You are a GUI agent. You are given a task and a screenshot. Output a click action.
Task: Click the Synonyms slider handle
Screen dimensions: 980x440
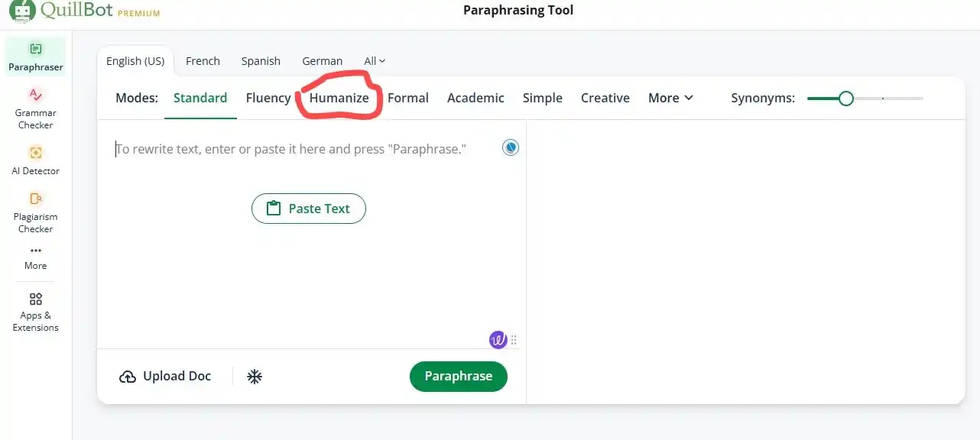tap(845, 98)
